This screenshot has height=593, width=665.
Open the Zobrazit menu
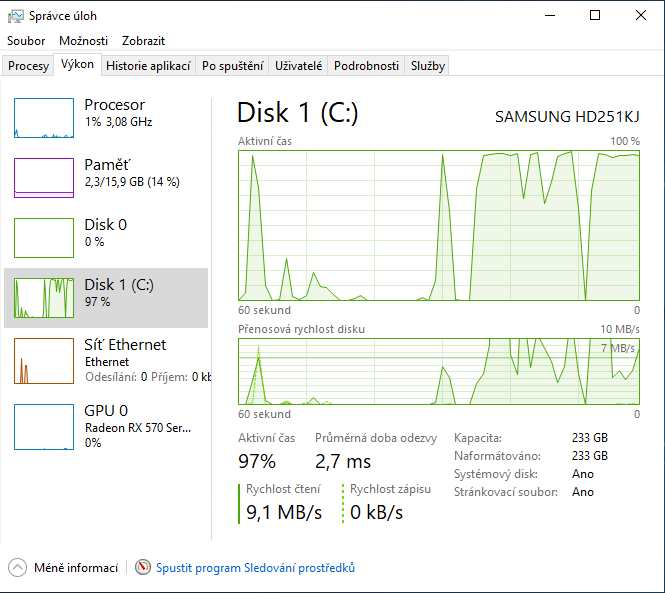click(x=143, y=41)
